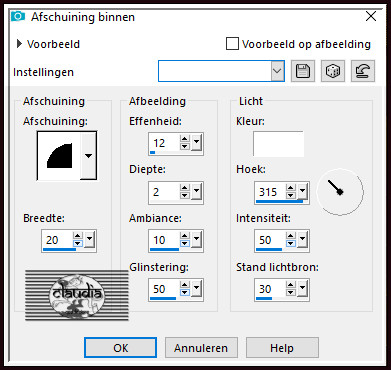Open the Instellingen presets dropdown
Viewport: 391px width, 370px height.
tap(277, 71)
